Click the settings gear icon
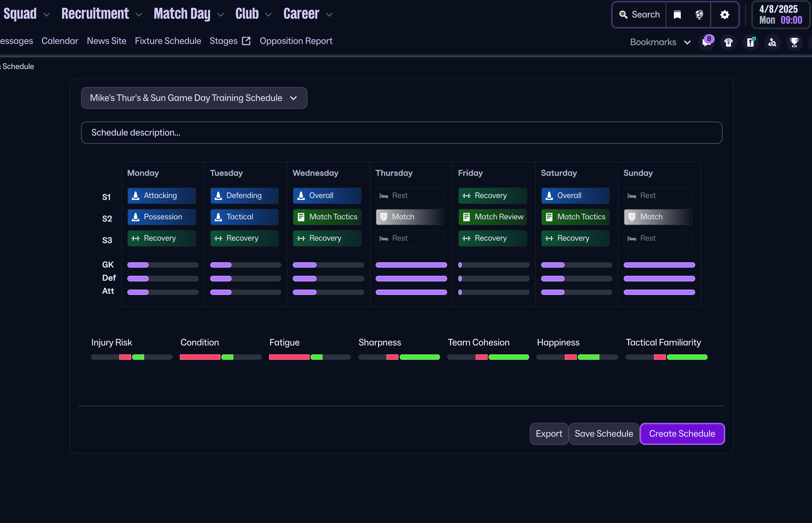This screenshot has height=523, width=812. click(x=725, y=15)
